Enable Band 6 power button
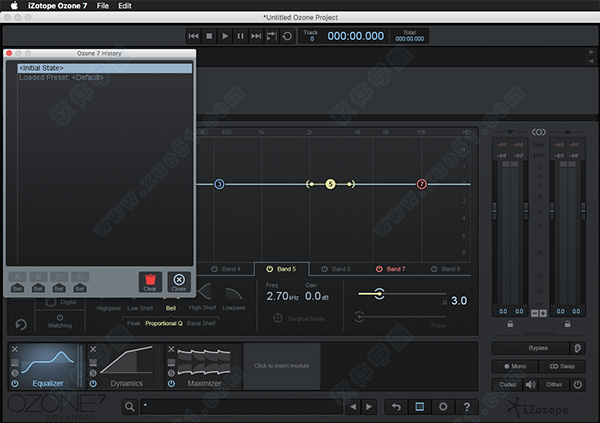 pyautogui.click(x=324, y=269)
